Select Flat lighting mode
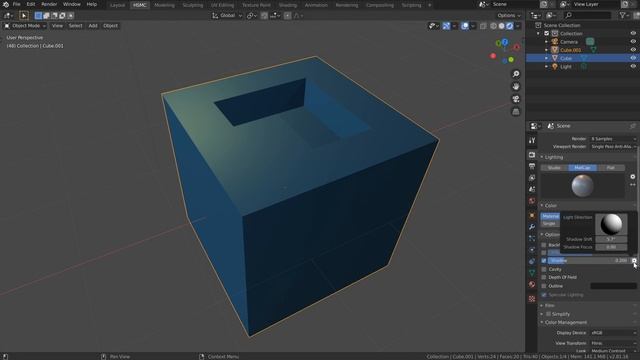 coord(611,168)
